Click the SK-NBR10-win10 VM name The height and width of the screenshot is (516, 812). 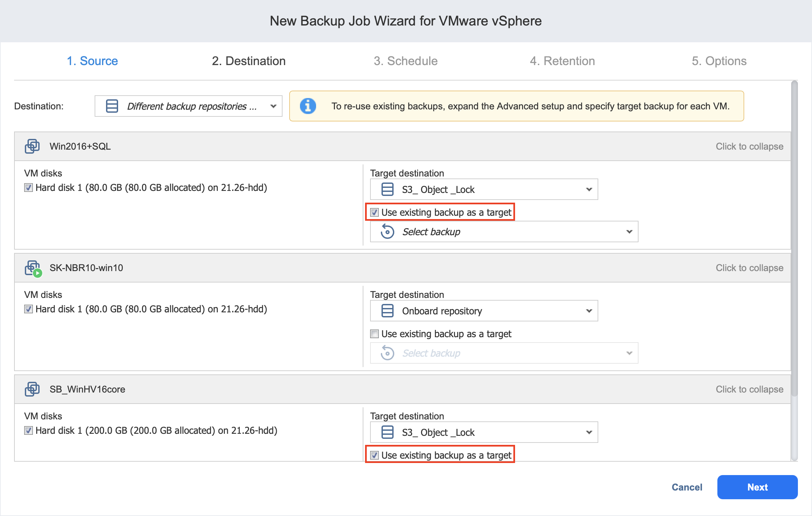click(x=86, y=268)
